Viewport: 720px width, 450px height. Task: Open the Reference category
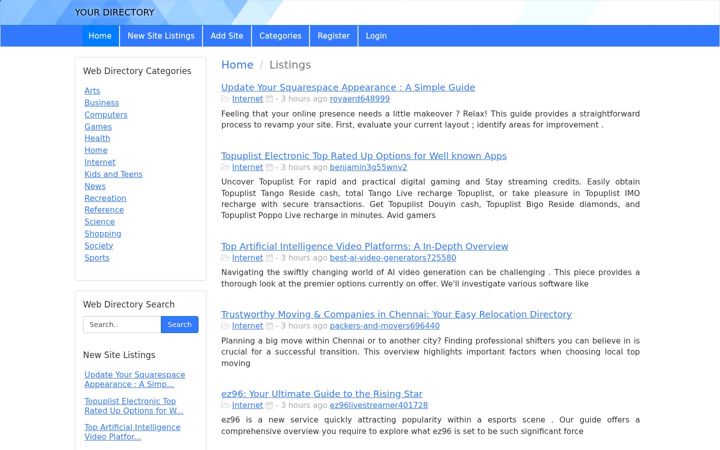(104, 210)
